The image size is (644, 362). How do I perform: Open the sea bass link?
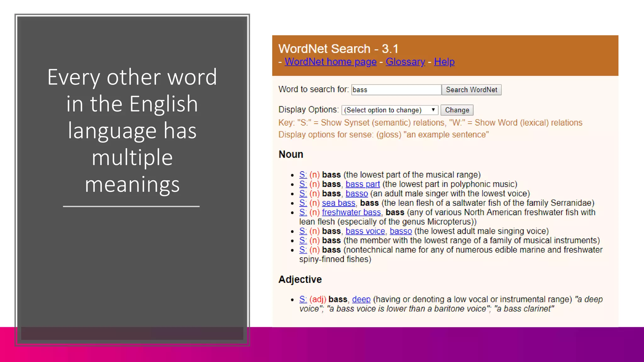click(338, 203)
